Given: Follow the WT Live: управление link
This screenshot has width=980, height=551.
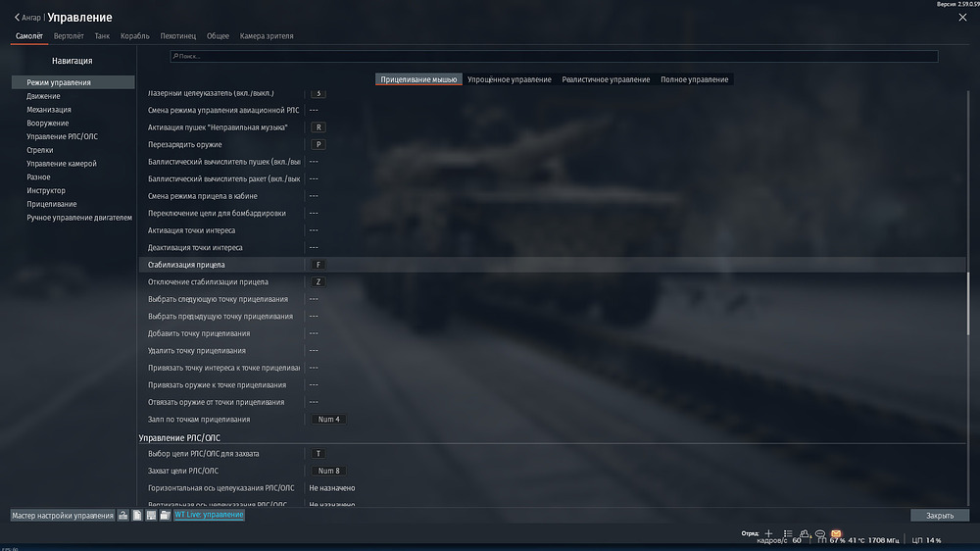Looking at the screenshot, I should 209,515.
